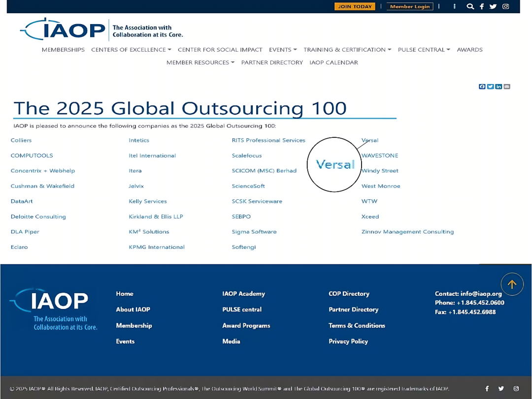Share page using the email envelope icon
The height and width of the screenshot is (399, 532).
click(x=507, y=87)
